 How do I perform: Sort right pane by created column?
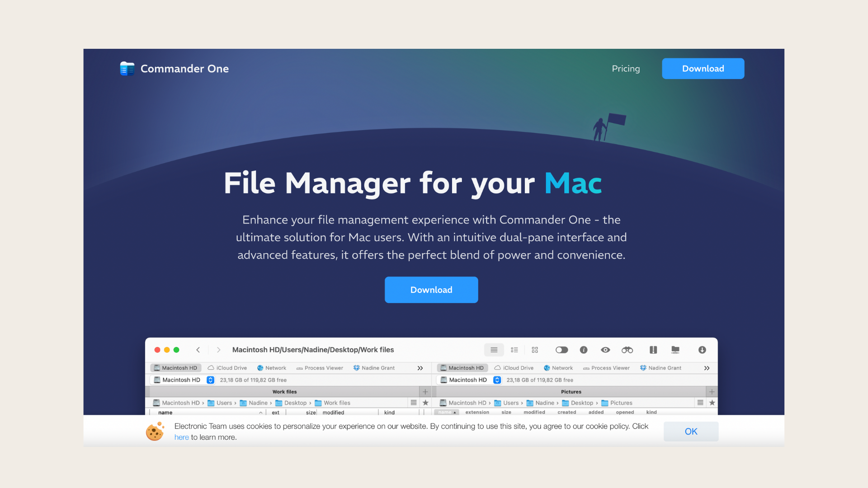click(x=566, y=412)
